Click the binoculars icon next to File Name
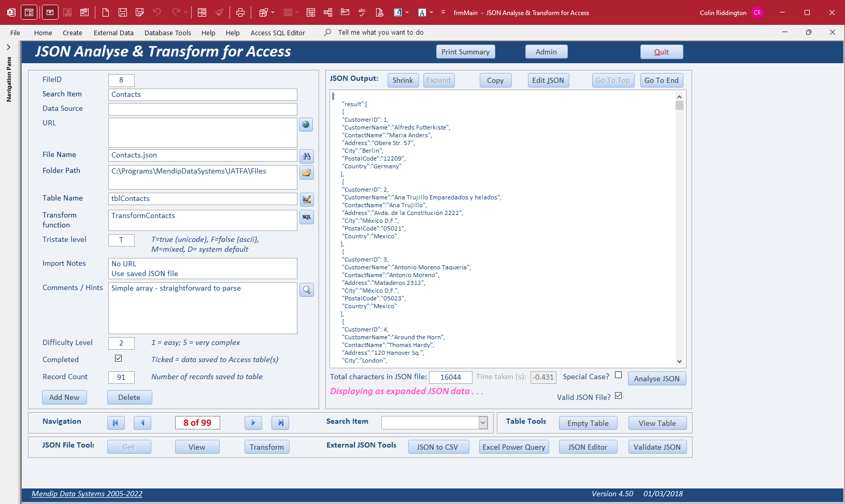The height and width of the screenshot is (504, 845). point(307,156)
